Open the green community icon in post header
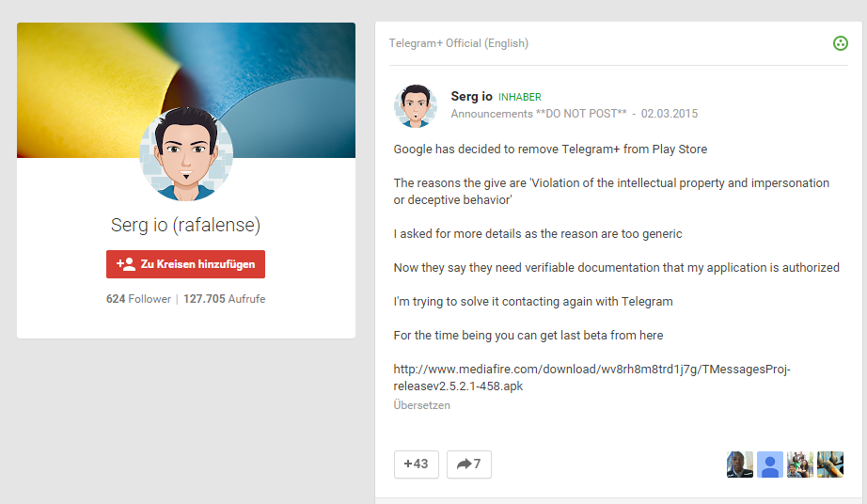This screenshot has height=504, width=867. pos(841,43)
